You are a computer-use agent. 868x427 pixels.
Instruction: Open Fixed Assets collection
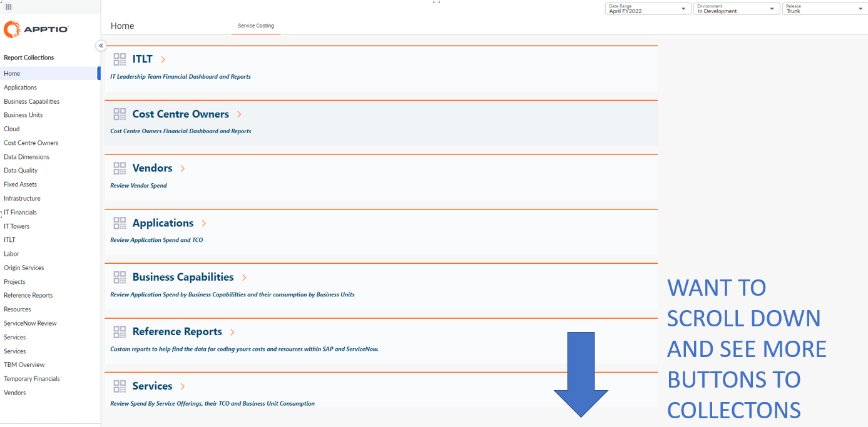pos(20,184)
